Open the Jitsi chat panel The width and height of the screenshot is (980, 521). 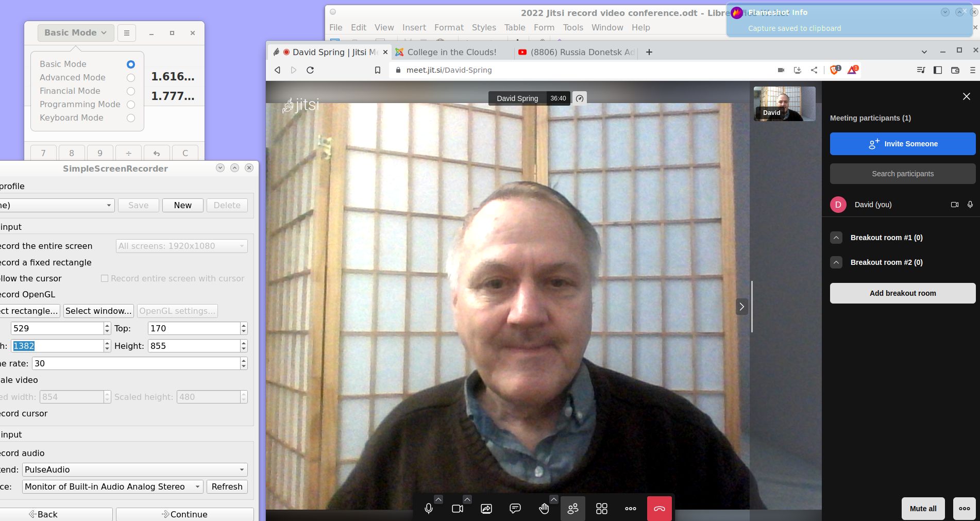[515, 509]
